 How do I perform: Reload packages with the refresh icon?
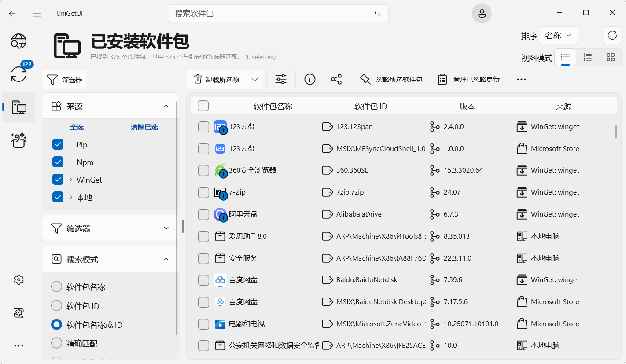click(612, 36)
